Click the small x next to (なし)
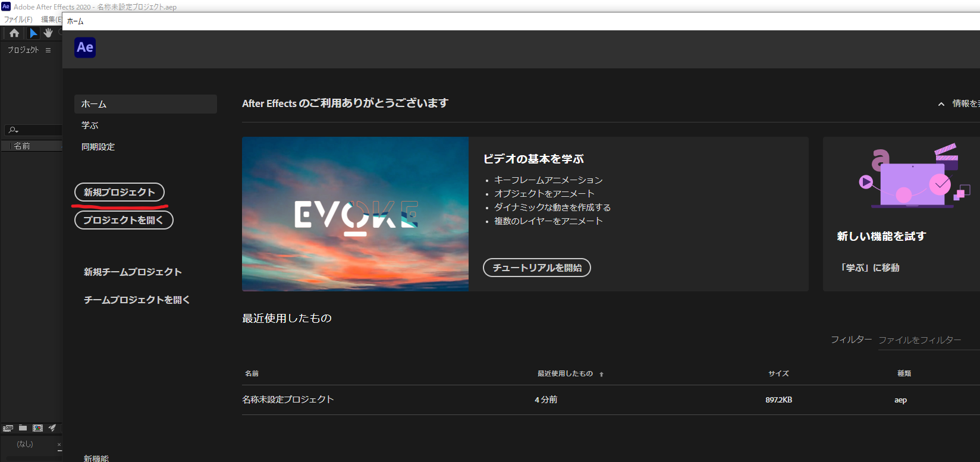The height and width of the screenshot is (462, 980). point(59,444)
